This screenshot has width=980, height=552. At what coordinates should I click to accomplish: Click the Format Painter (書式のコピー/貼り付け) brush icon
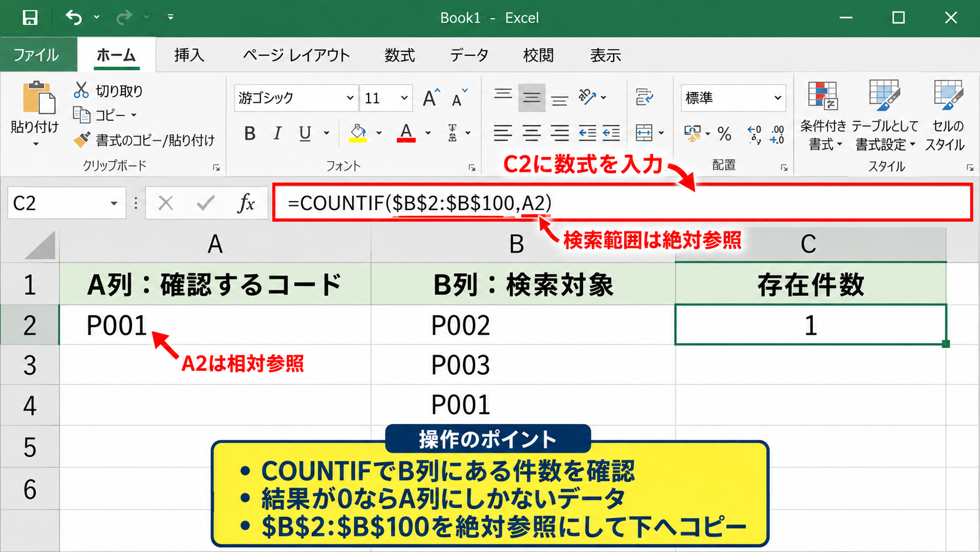[x=81, y=140]
